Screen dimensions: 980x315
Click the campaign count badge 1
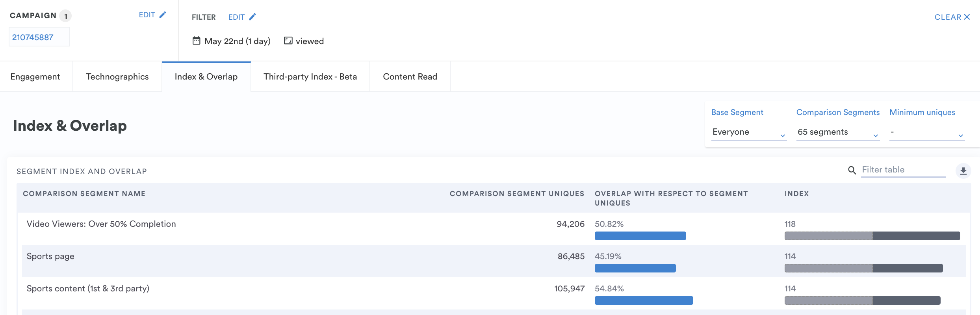click(66, 16)
